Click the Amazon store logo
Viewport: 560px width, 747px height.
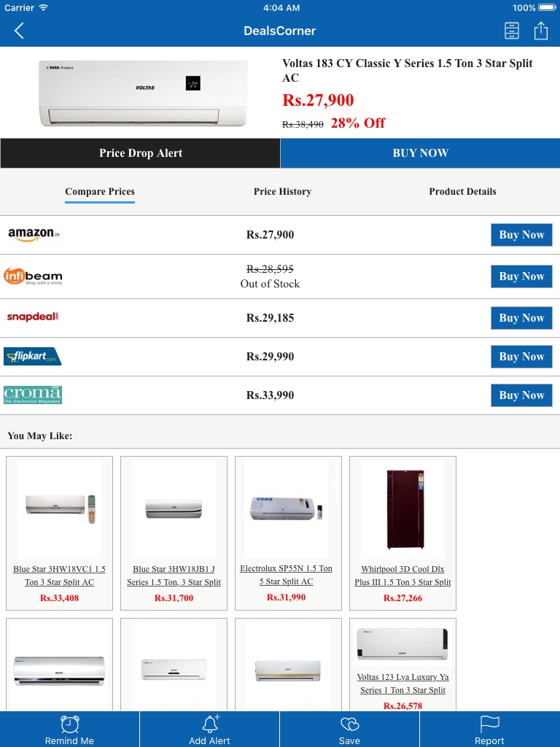pos(34,234)
